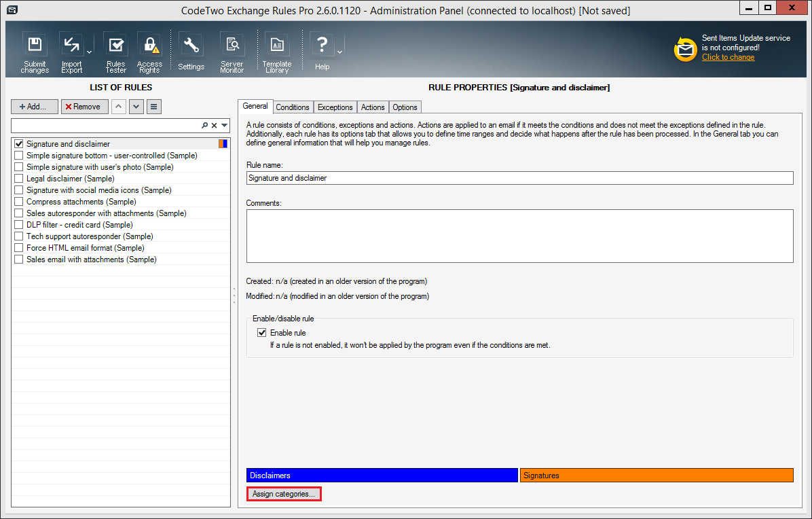The image size is (812, 519).
Task: Click the Rule name text field
Action: [520, 178]
